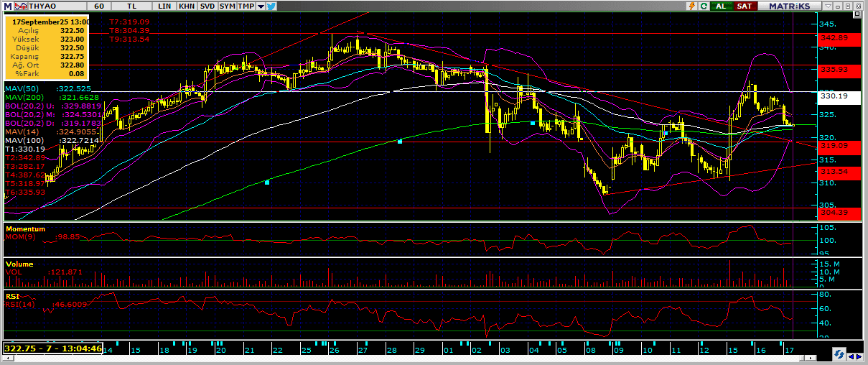Toggle the SVD option in the toolbar
The width and height of the screenshot is (868, 365).
tap(207, 6)
